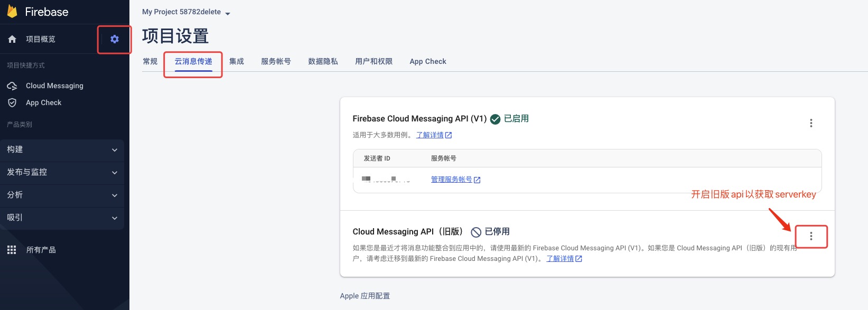Click the Cloud Messaging cloud icon
This screenshot has width=868, height=310.
pyautogui.click(x=12, y=86)
